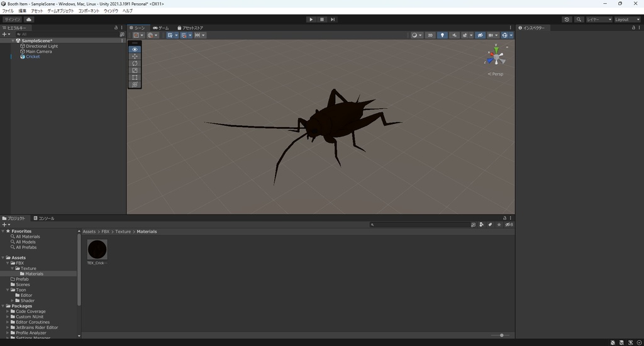Click the undo history icon in top bar
The image size is (644, 346).
(567, 20)
